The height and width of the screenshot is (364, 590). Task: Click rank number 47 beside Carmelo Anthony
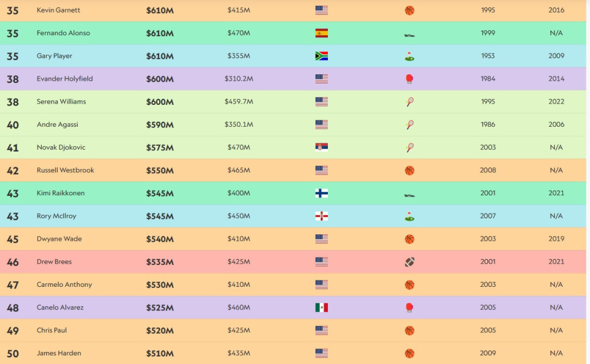pyautogui.click(x=13, y=285)
